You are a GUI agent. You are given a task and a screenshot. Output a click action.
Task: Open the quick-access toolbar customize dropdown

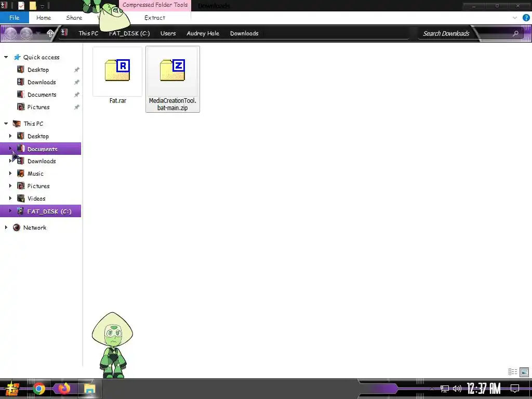point(43,6)
